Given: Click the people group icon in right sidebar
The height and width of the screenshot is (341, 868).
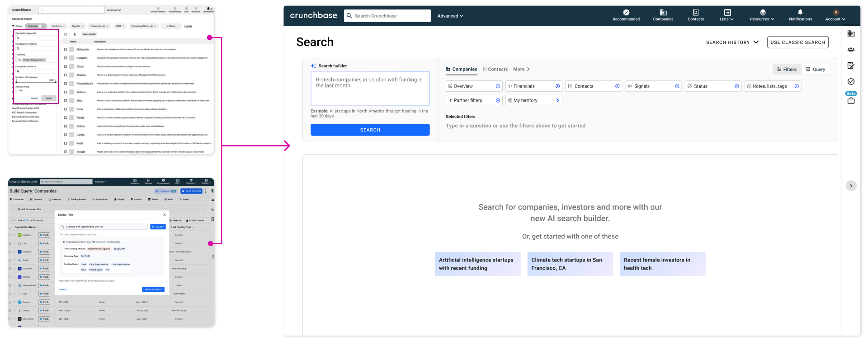Looking at the screenshot, I should 851,50.
